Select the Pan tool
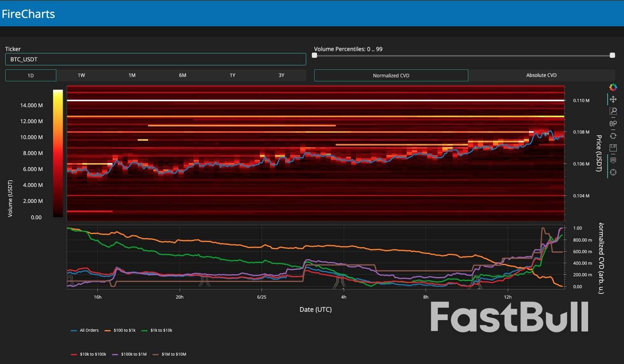This screenshot has height=364, width=624. coord(613,99)
